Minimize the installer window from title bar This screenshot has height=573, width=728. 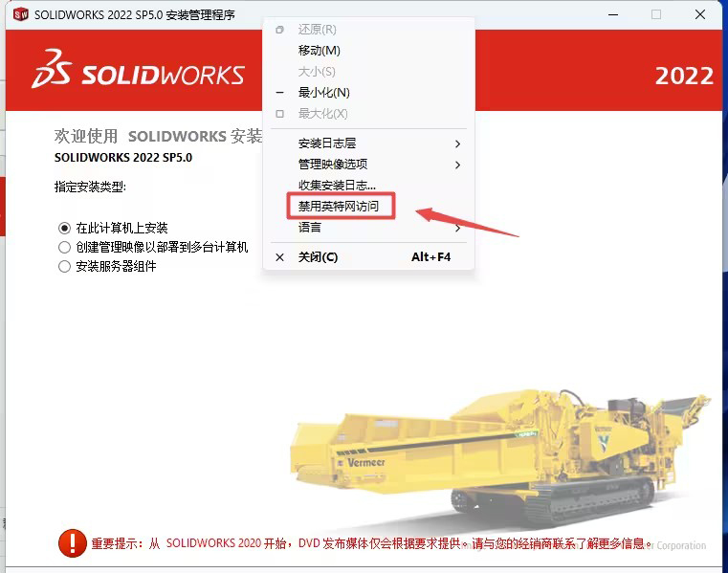(613, 15)
